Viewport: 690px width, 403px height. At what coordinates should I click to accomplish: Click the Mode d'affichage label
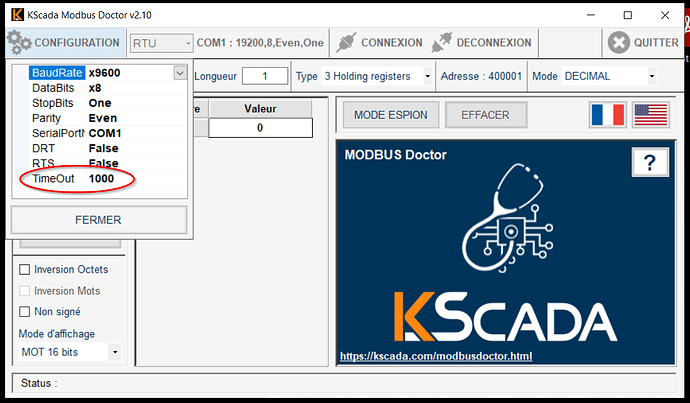tap(57, 334)
